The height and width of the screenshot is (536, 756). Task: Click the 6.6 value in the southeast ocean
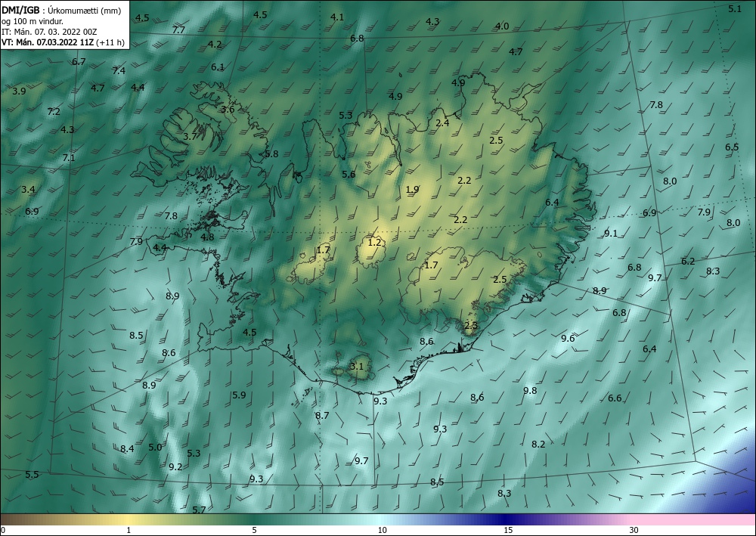pos(615,398)
